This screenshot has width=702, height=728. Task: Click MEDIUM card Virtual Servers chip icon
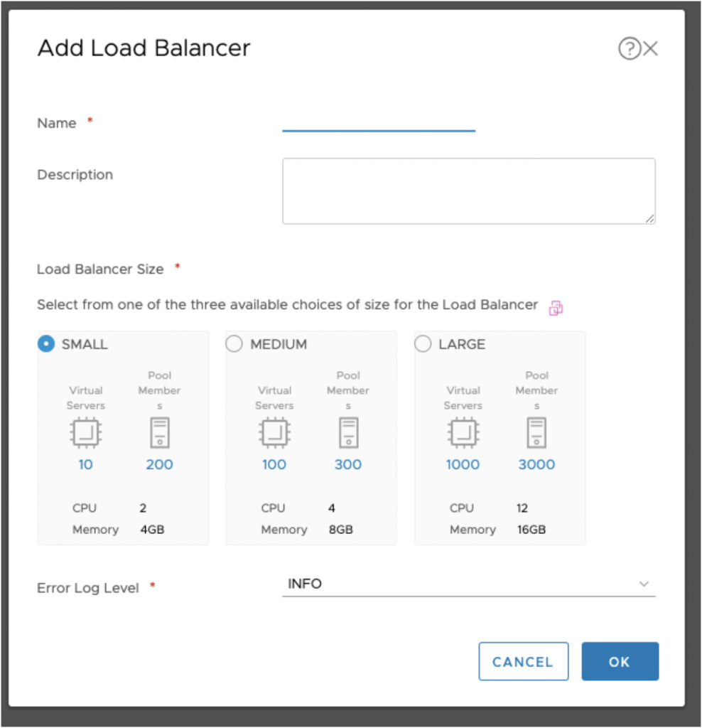[274, 433]
